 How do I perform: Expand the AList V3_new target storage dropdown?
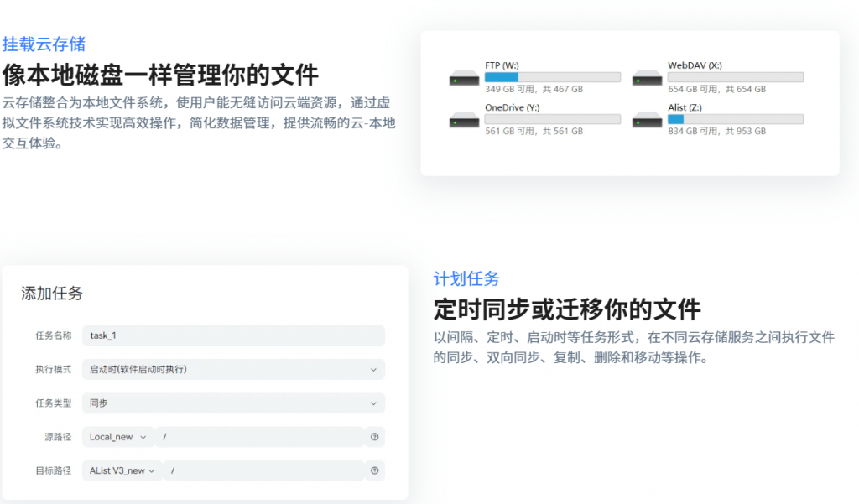point(122,470)
